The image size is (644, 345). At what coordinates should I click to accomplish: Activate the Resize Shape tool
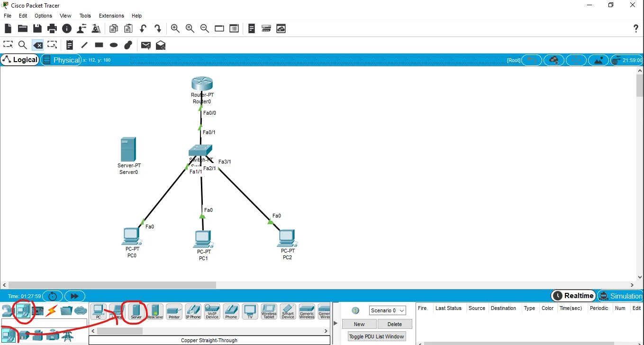[52, 45]
